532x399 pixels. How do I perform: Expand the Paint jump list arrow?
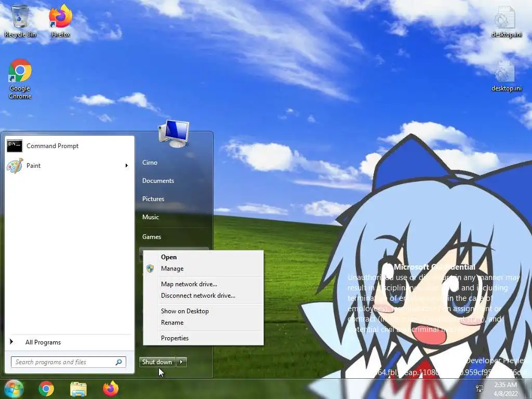tap(127, 166)
